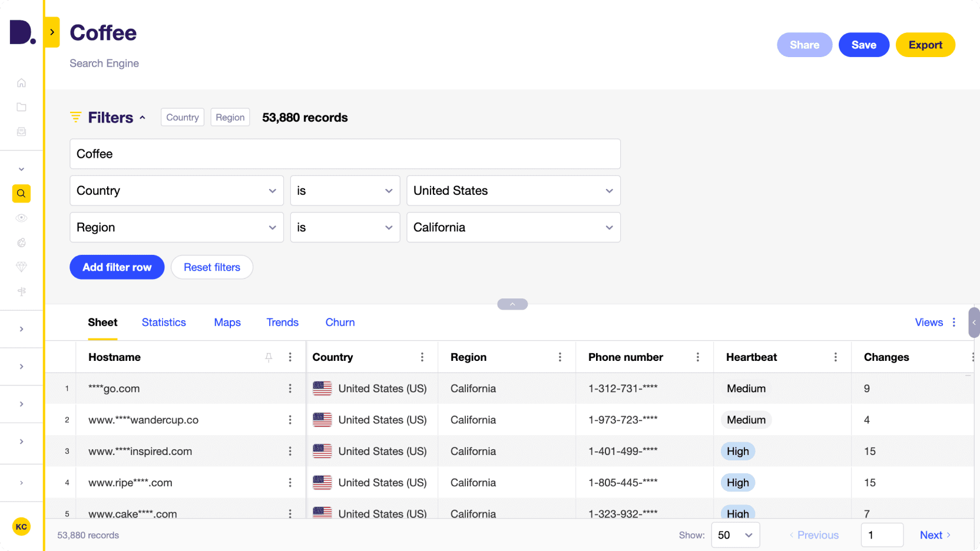Image resolution: width=980 pixels, height=551 pixels.
Task: Click the signpost icon in sidebar
Action: [x=21, y=291]
